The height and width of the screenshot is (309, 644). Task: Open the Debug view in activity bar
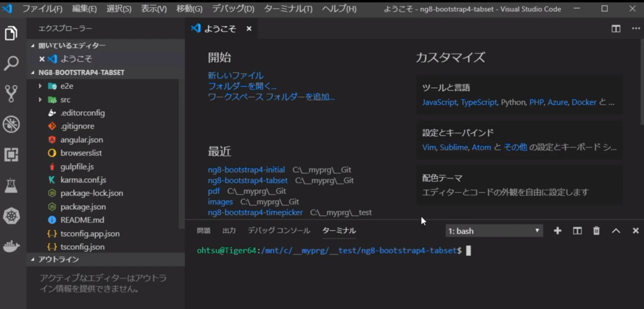click(11, 124)
